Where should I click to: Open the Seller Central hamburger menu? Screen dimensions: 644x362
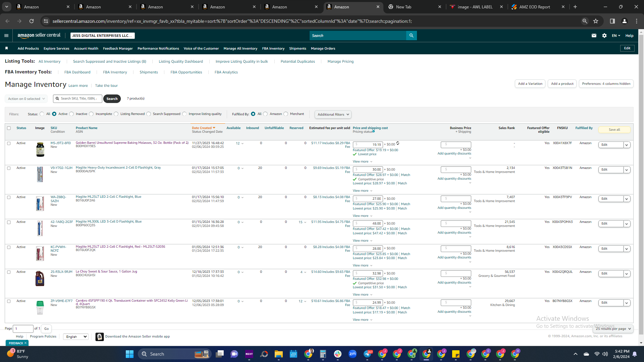pos(6,36)
